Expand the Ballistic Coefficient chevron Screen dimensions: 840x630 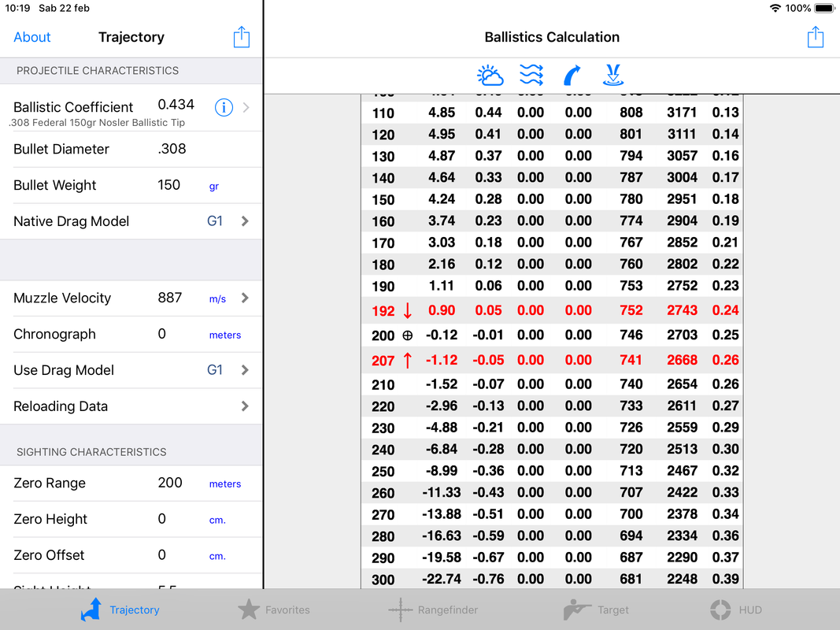click(246, 108)
